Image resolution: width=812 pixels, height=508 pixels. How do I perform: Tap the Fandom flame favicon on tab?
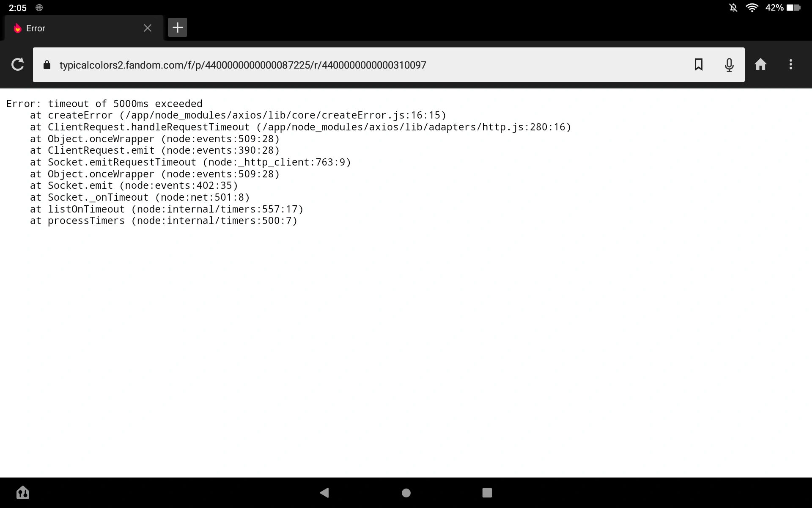click(x=17, y=28)
